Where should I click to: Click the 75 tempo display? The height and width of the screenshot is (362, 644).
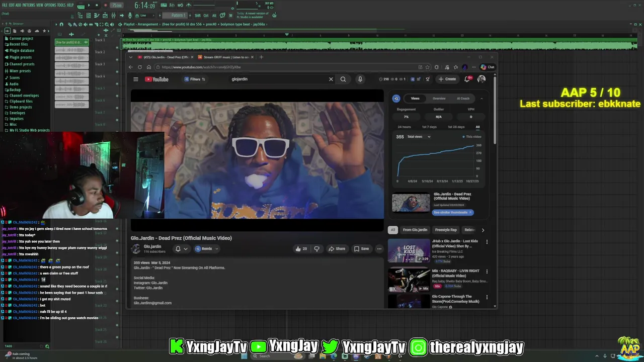[117, 5]
